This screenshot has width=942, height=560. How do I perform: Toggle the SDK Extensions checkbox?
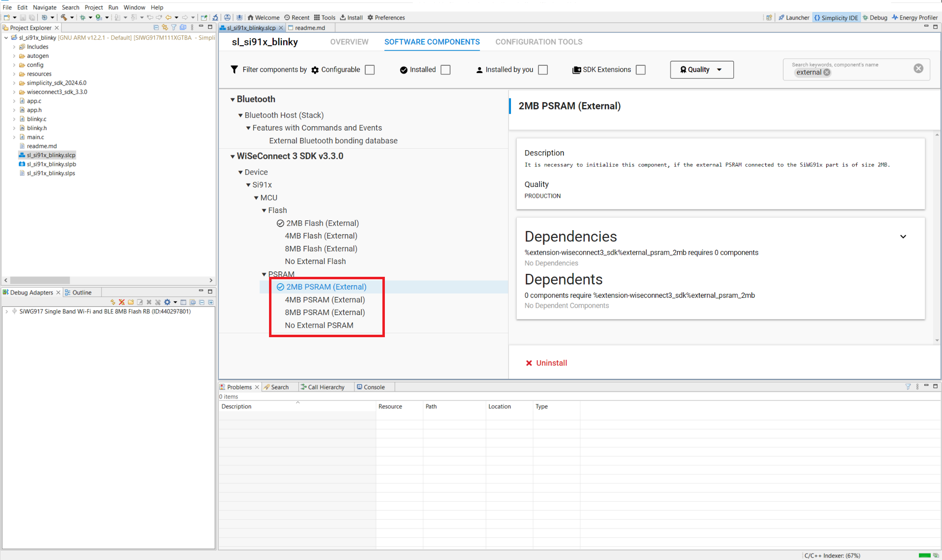pyautogui.click(x=640, y=70)
